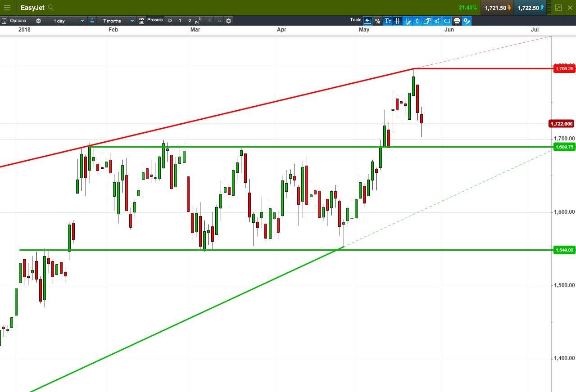This screenshot has width=576, height=392.
Task: Click the 1,722.000 current price label
Action: [x=562, y=123]
